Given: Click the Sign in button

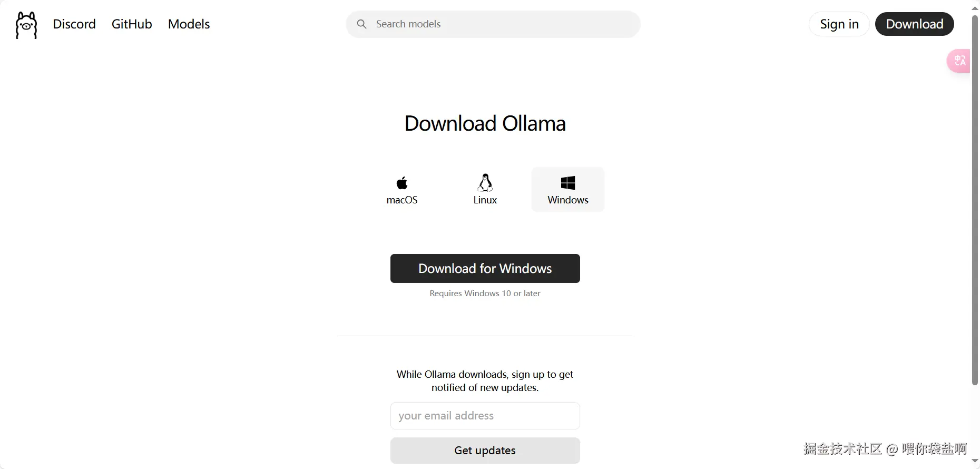Looking at the screenshot, I should 839,24.
